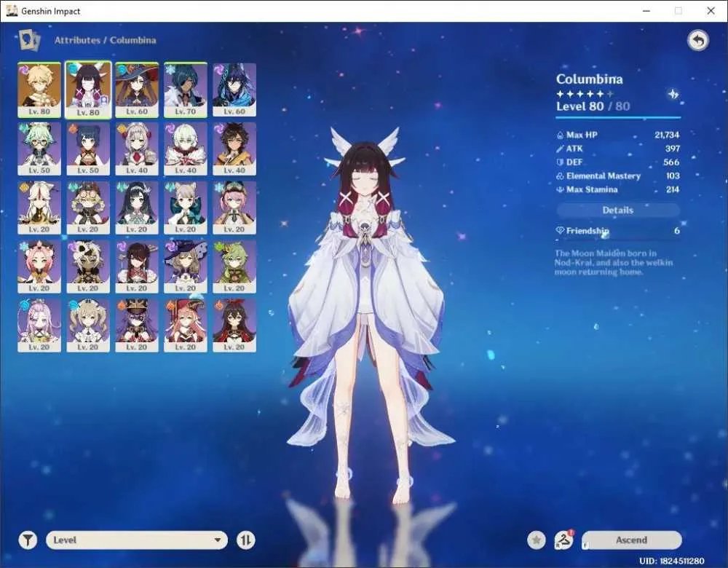Choose Noelle's portrait at Lv. 40
728x568 pixels.
(137, 149)
